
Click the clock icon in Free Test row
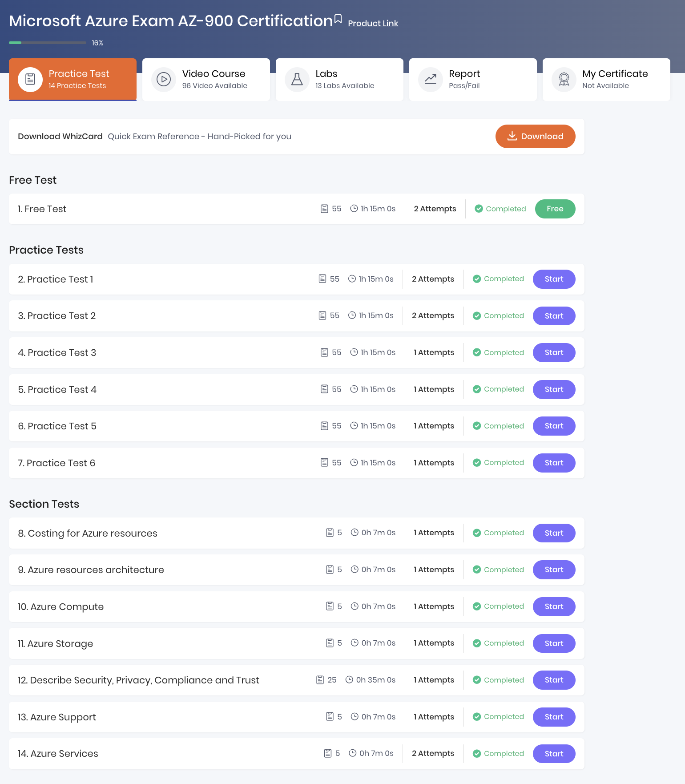[x=354, y=208]
